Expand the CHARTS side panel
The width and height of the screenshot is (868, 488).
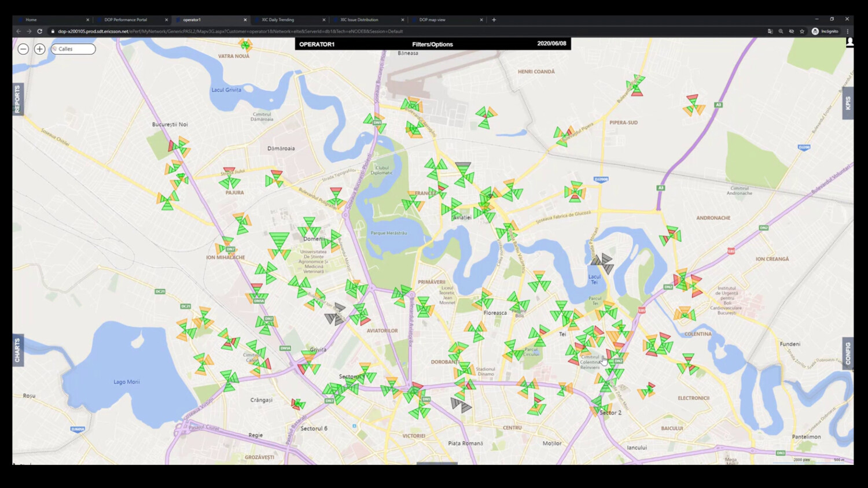click(x=17, y=350)
